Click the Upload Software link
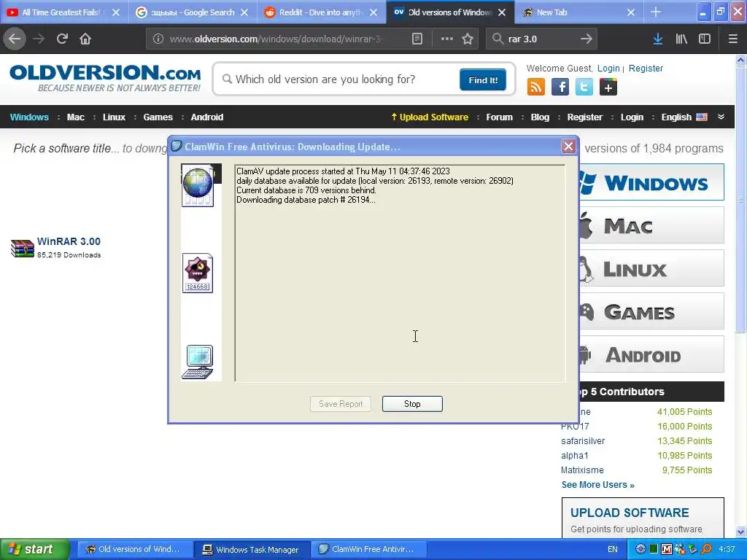Image resolution: width=747 pixels, height=560 pixels. tap(430, 117)
